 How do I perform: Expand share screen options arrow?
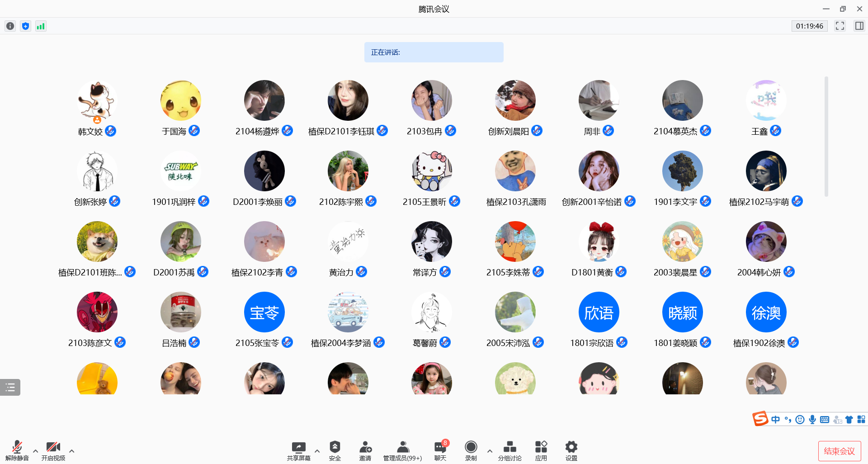coord(317,451)
